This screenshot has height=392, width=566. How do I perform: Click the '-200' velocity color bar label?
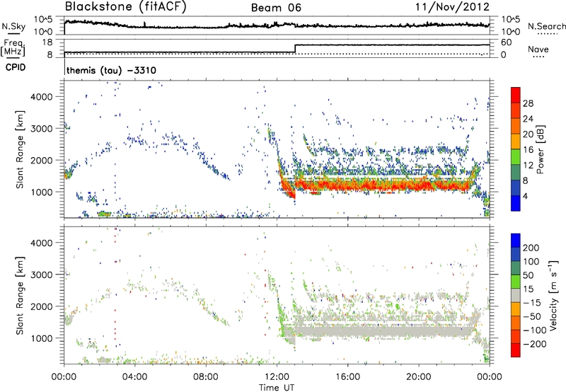535,344
